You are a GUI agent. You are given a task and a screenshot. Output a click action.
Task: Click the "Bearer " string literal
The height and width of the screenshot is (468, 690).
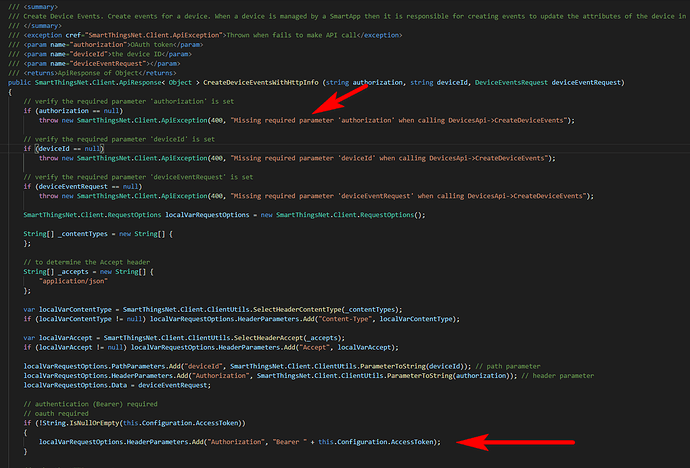(x=290, y=442)
